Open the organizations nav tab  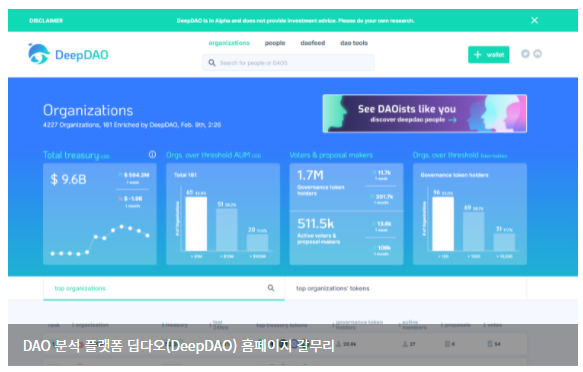coord(229,43)
